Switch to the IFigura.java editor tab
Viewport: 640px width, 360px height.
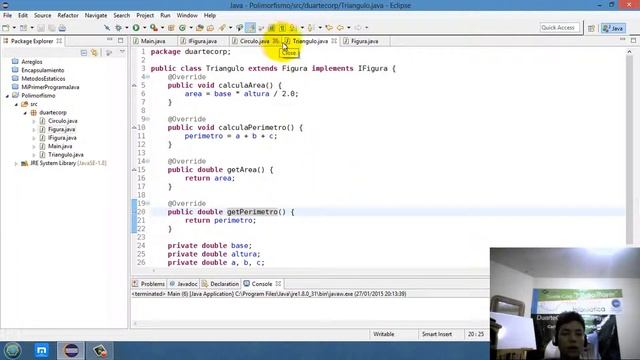click(x=202, y=41)
